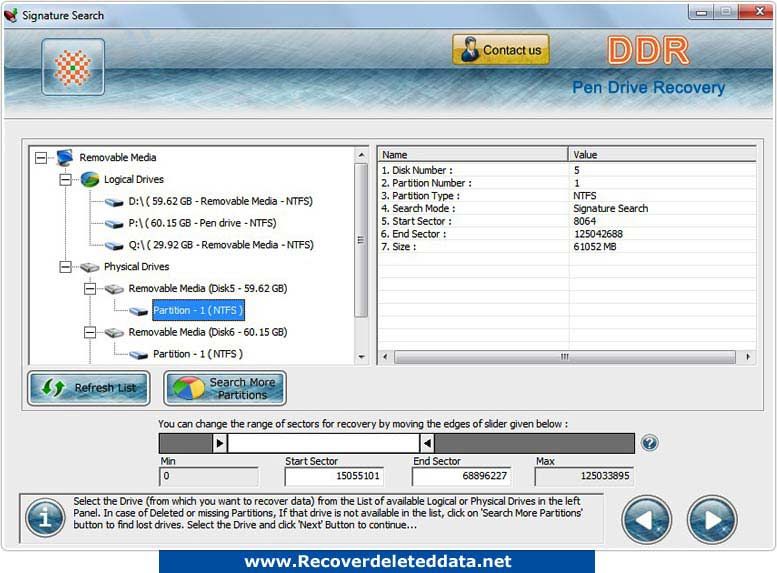Select the '7. Size :' row
Image resolution: width=777 pixels, height=573 pixels.
point(567,247)
